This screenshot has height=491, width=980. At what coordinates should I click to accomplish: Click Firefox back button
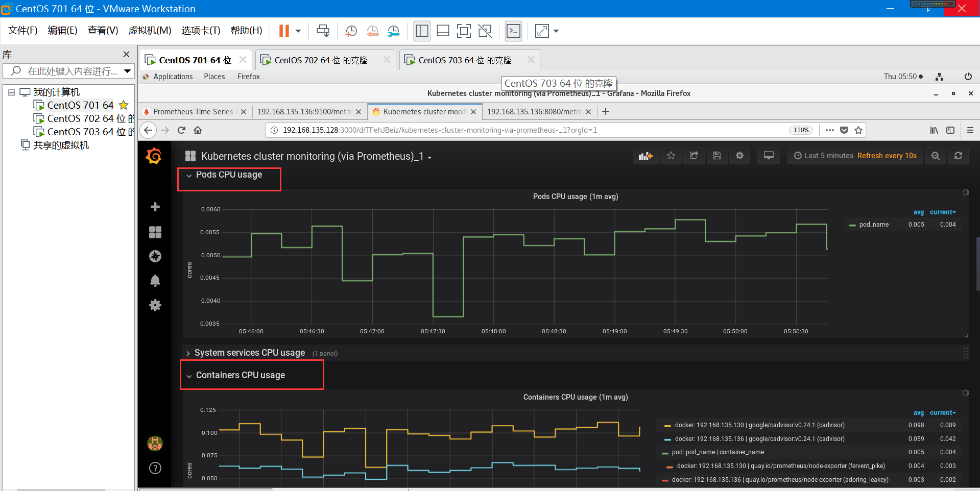click(x=148, y=130)
